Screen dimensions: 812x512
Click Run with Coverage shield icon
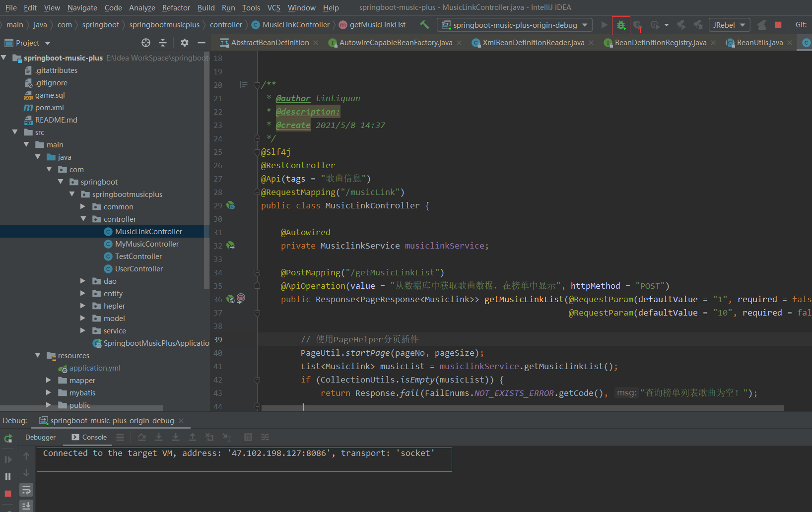click(x=638, y=25)
